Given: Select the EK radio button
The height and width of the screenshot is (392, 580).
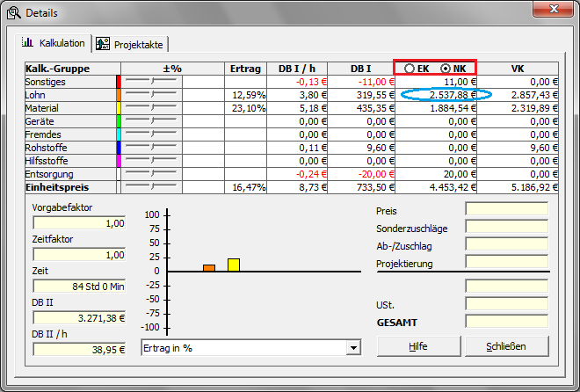Looking at the screenshot, I should tap(410, 69).
